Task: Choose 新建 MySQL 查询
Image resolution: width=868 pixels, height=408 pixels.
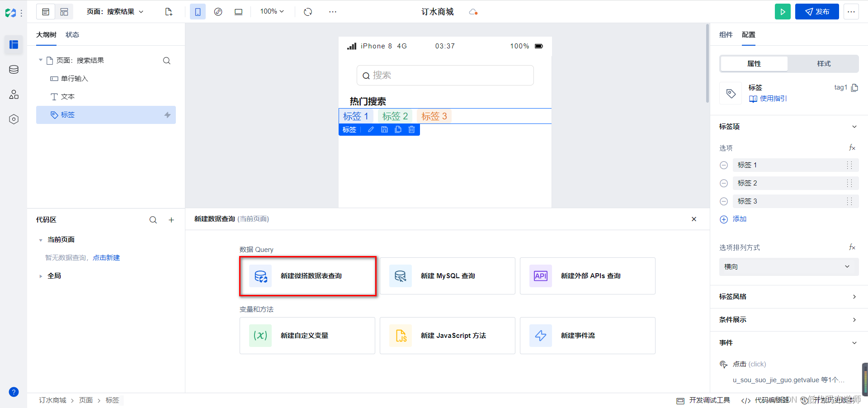Action: (448, 276)
